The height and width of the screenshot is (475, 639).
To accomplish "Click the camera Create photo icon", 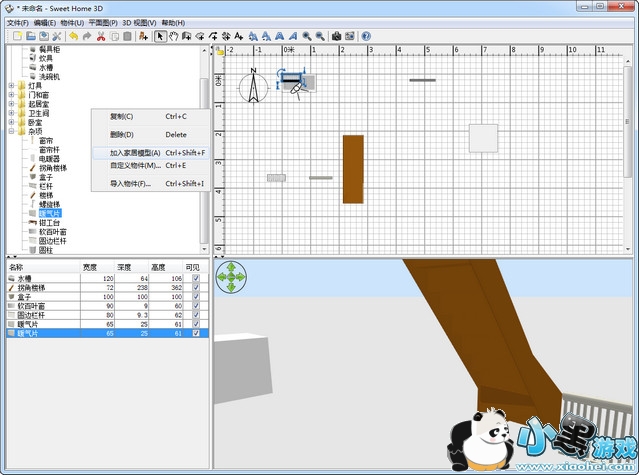I will tap(337, 36).
